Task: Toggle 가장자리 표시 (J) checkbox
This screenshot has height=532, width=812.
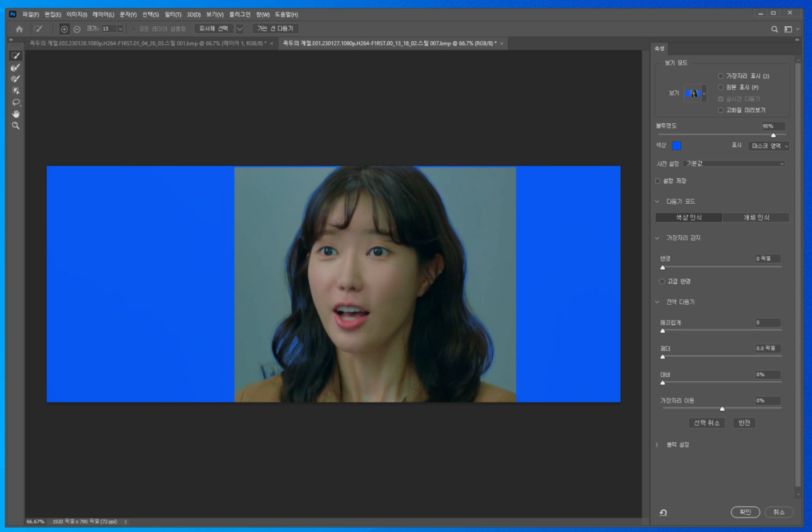Action: [x=721, y=76]
